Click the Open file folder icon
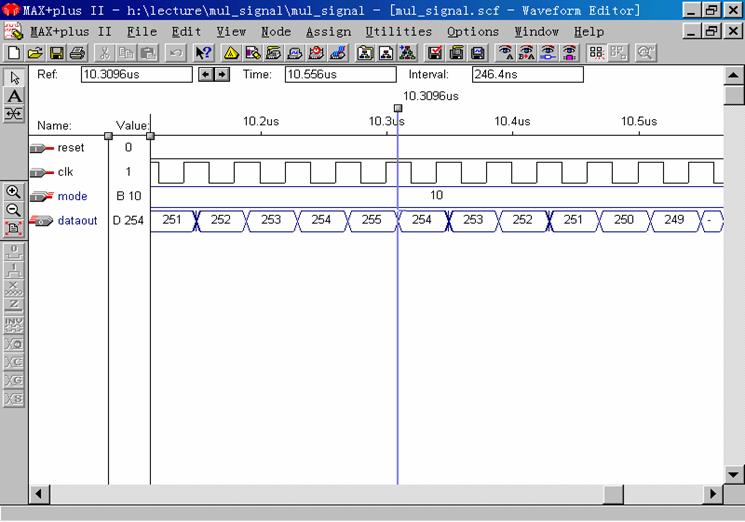745x522 pixels. point(35,53)
